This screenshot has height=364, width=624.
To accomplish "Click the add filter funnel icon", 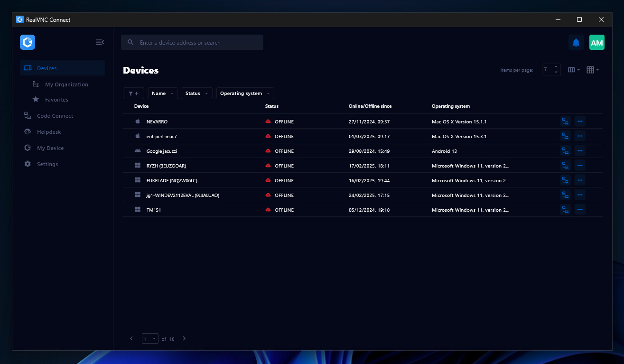I will (133, 93).
